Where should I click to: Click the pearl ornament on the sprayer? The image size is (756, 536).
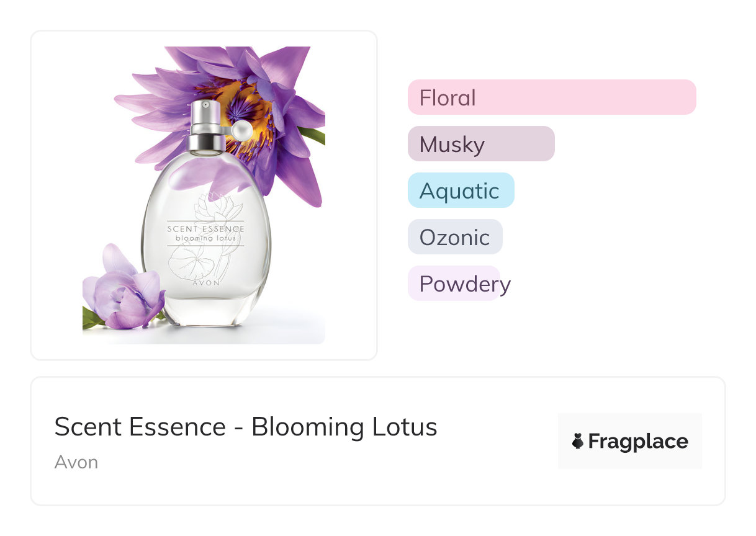[x=240, y=130]
